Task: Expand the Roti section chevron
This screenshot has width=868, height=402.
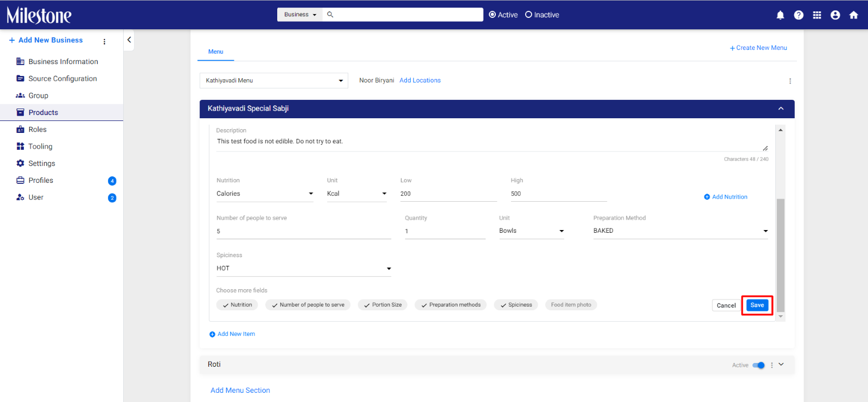Action: click(781, 365)
